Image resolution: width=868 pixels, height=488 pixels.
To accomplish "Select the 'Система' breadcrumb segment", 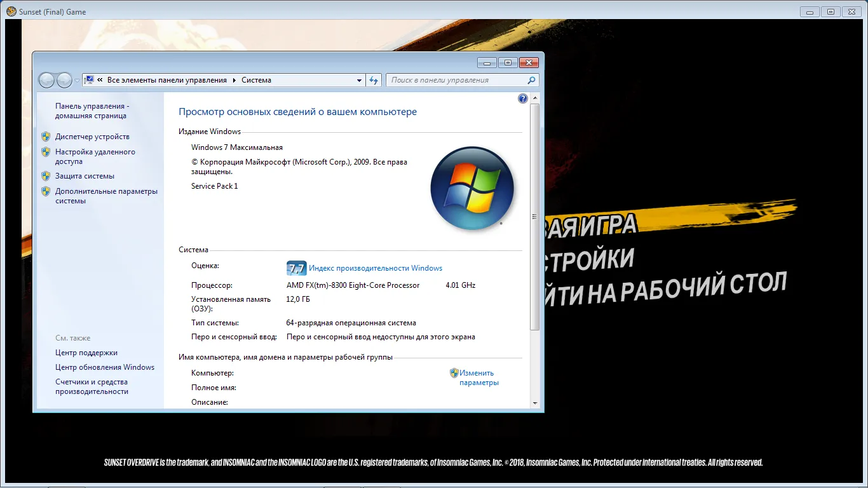I will [x=256, y=80].
